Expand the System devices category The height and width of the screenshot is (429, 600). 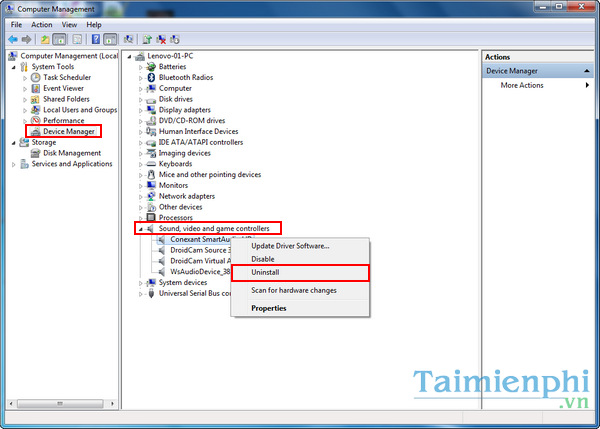pos(140,283)
